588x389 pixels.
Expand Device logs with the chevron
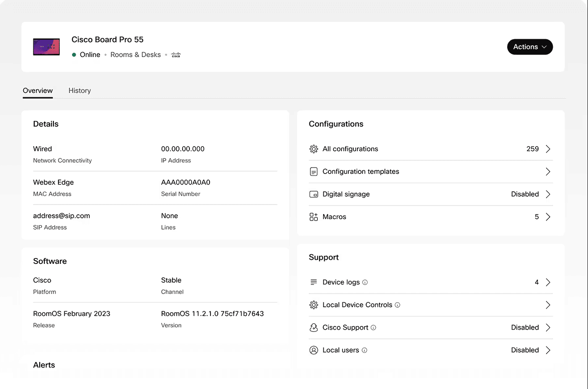[548, 282]
